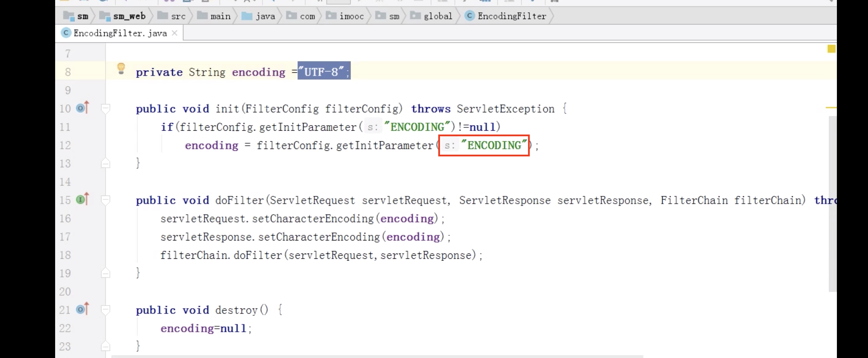
Task: Click line number 14 in gutter
Action: tap(65, 182)
